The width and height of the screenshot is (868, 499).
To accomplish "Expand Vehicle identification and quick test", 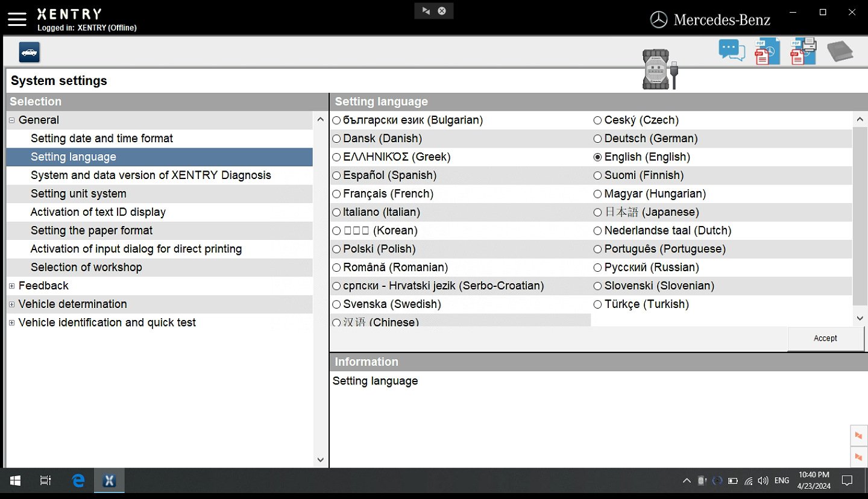I will coord(11,323).
